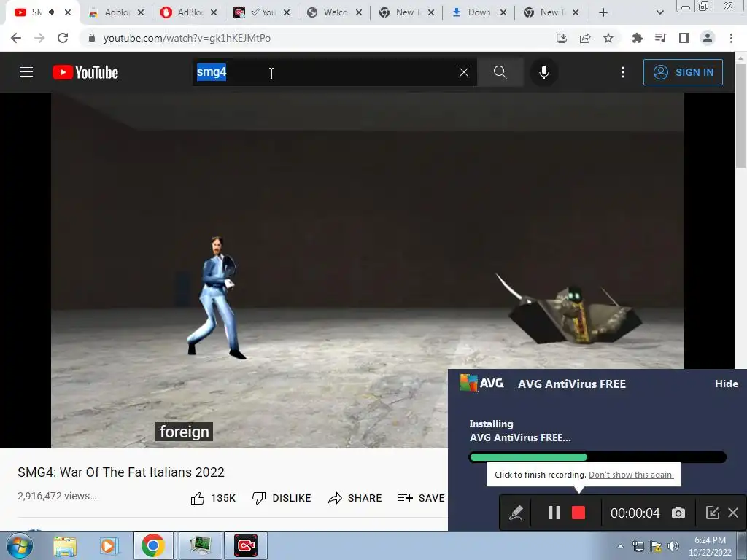Close the active YouTube tab
The height and width of the screenshot is (560, 747).
point(68,12)
